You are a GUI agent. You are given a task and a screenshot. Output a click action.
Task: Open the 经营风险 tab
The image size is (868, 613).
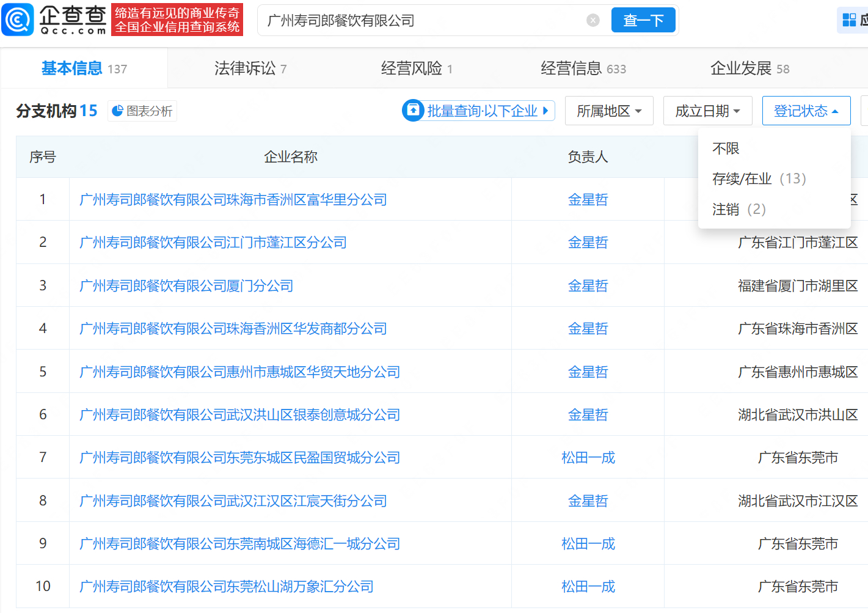[x=417, y=68]
